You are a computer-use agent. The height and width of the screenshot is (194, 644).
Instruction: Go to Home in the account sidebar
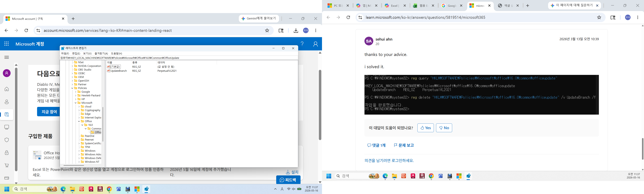pyautogui.click(x=7, y=89)
